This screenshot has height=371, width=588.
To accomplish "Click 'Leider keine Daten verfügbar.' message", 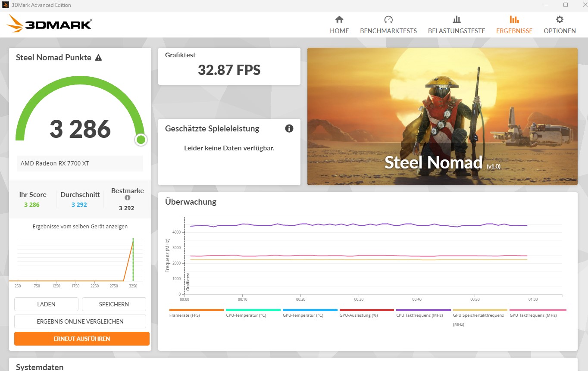I will coord(229,148).
